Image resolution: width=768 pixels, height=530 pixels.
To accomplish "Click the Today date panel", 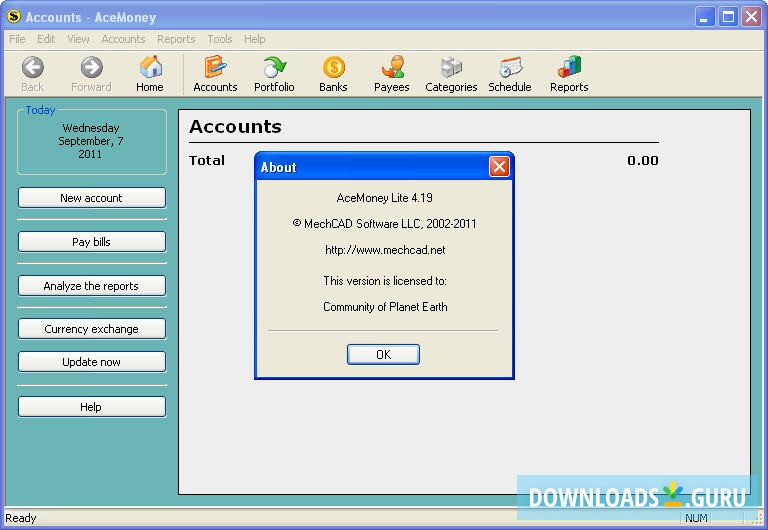I will click(x=92, y=141).
